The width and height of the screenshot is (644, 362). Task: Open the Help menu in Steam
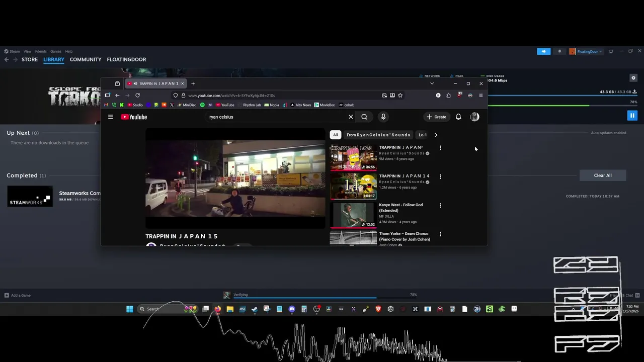pyautogui.click(x=69, y=51)
